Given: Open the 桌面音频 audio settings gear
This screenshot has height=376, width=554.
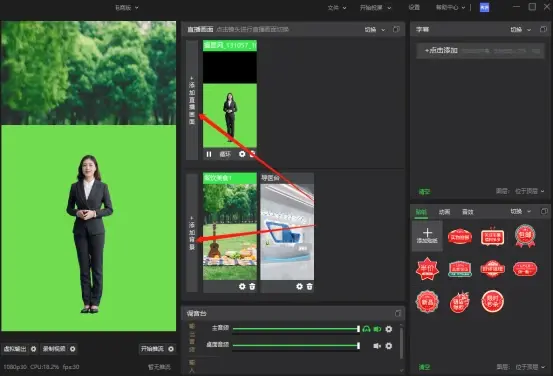Looking at the screenshot, I should click(389, 346).
